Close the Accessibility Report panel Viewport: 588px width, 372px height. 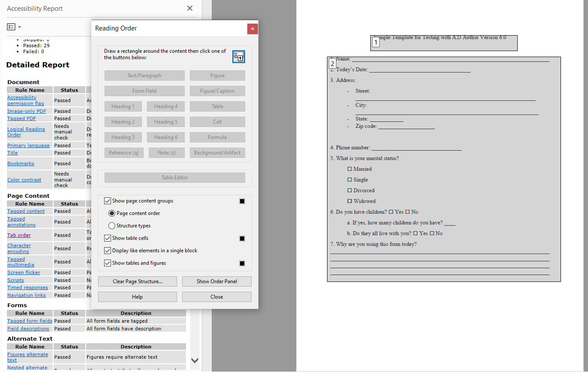point(190,8)
